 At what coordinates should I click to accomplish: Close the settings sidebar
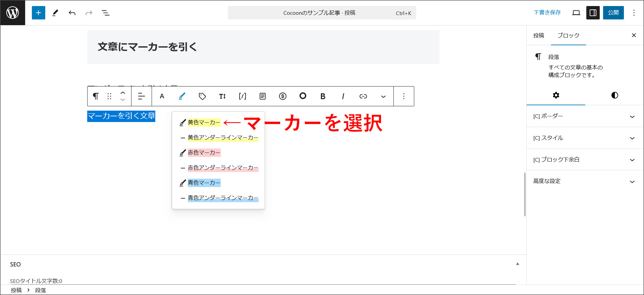tap(634, 35)
